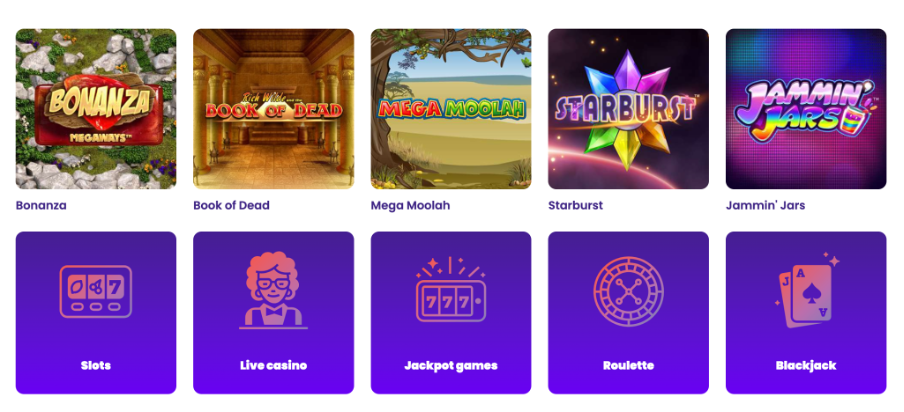Launch the Mega Moolah game image
Image resolution: width=904 pixels, height=412 pixels.
pos(451,109)
